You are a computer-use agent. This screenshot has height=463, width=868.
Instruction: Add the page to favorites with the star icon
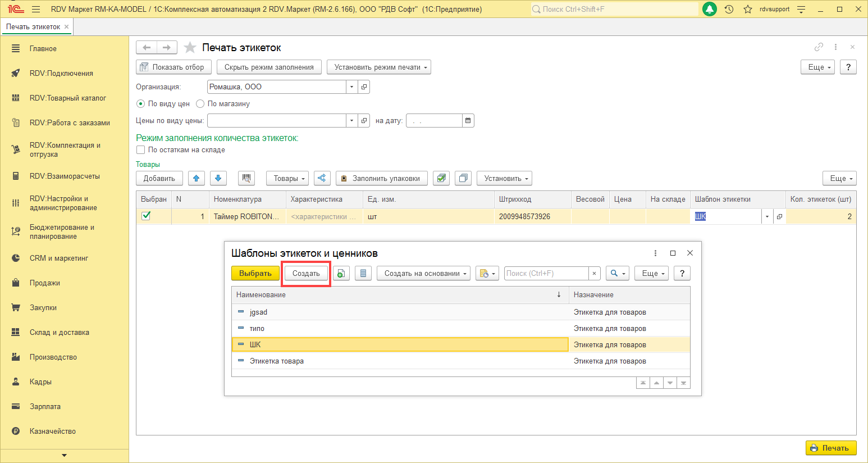(190, 48)
